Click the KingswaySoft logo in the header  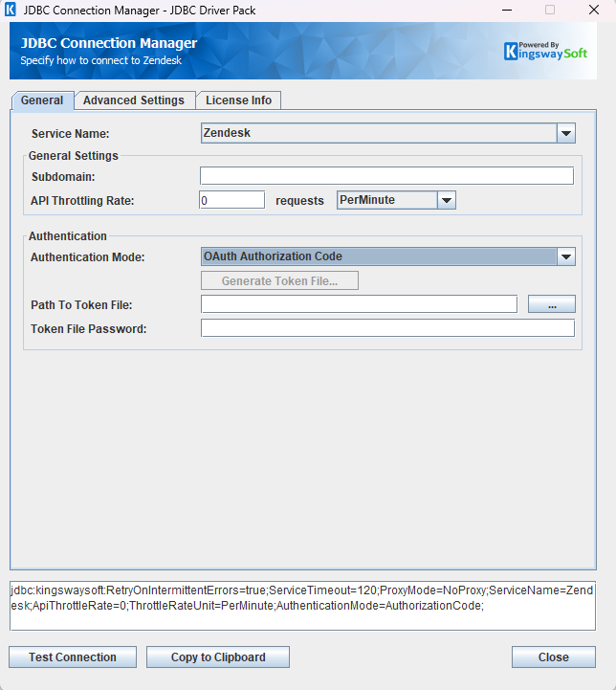pos(546,51)
